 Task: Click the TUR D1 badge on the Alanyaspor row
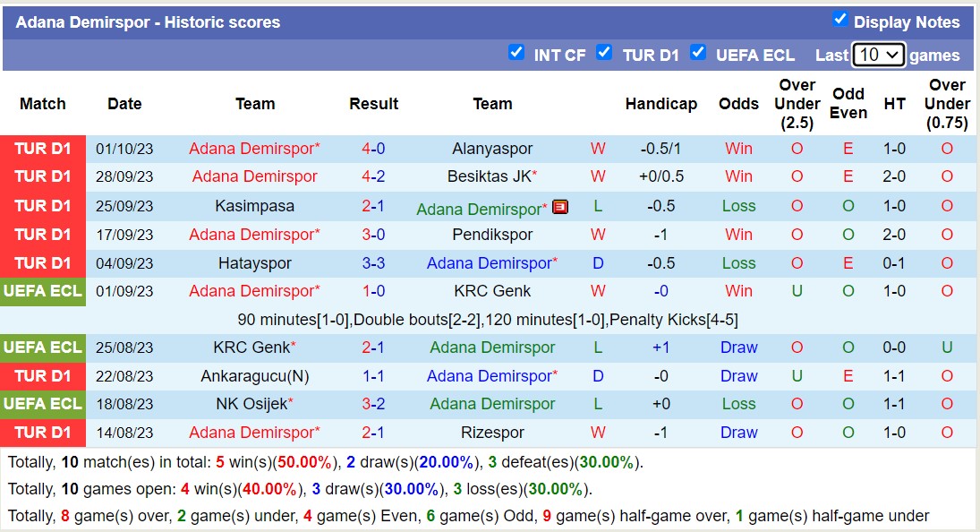click(x=42, y=148)
